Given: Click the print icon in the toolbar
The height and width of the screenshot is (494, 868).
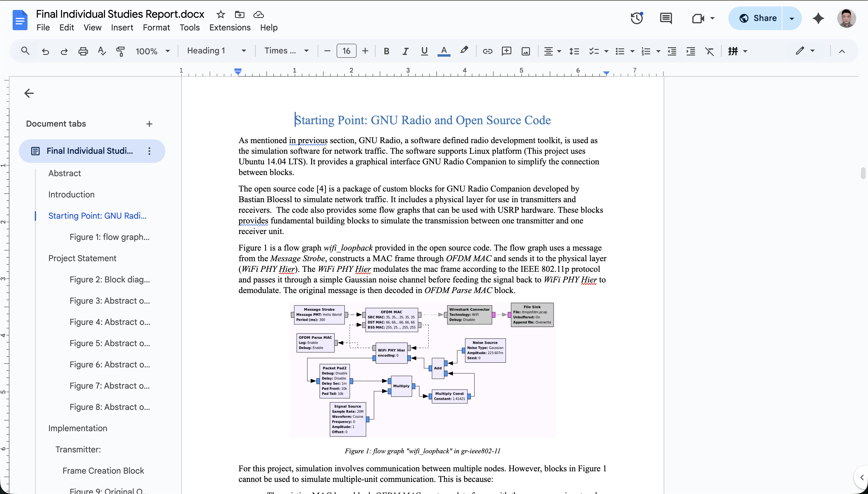Looking at the screenshot, I should tap(83, 51).
